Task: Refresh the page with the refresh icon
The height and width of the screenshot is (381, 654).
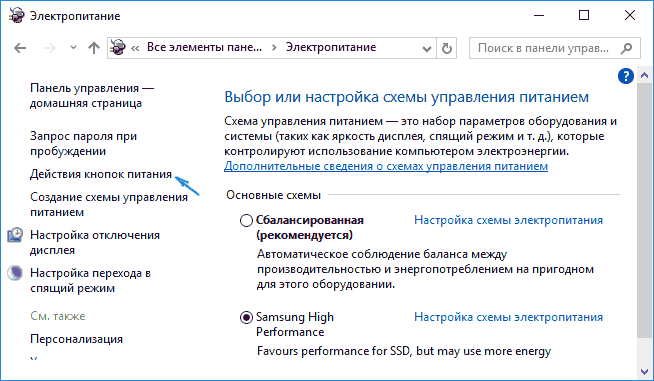Action: (x=447, y=48)
